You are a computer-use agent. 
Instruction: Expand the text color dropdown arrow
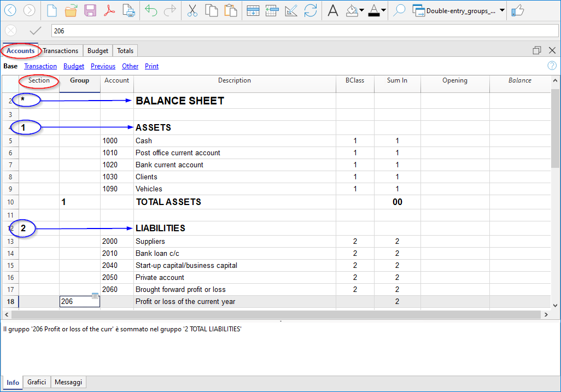pyautogui.click(x=383, y=10)
